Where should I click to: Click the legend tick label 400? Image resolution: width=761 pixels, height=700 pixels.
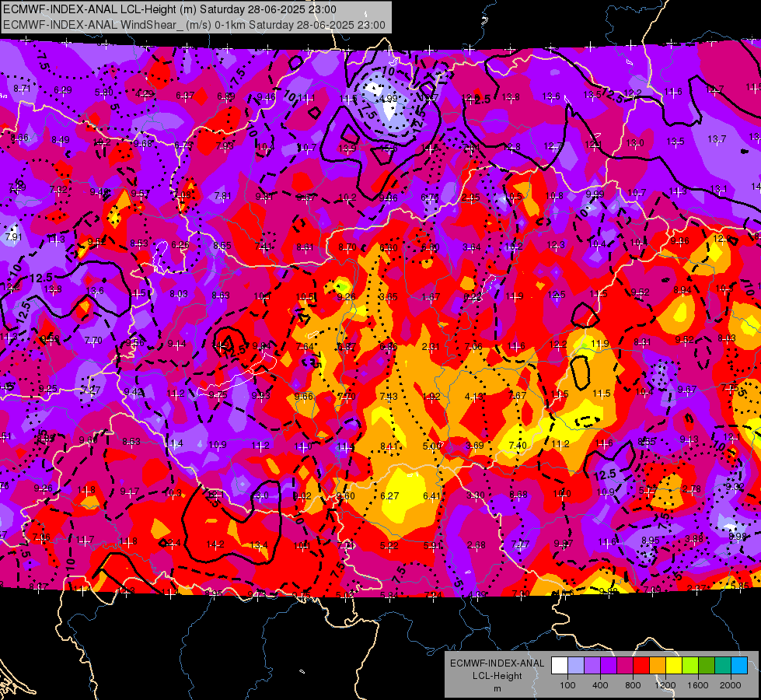tap(600, 685)
